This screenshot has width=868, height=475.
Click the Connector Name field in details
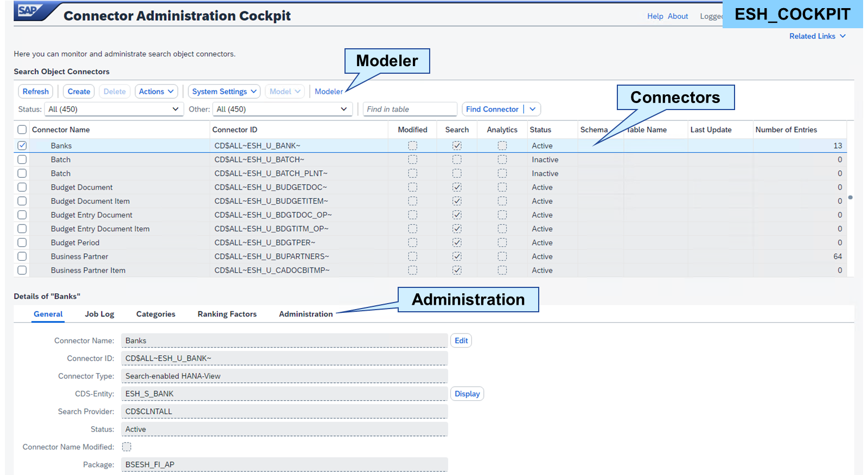click(x=284, y=341)
